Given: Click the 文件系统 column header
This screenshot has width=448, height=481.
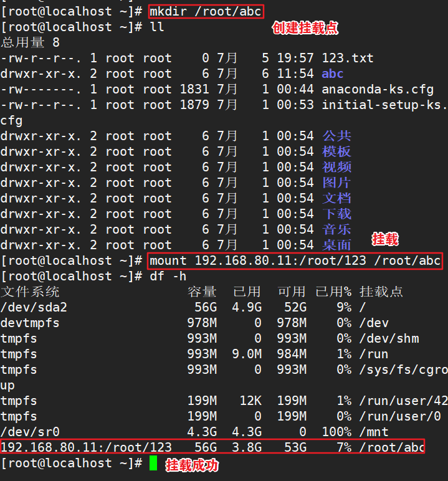Looking at the screenshot, I should (x=30, y=292).
